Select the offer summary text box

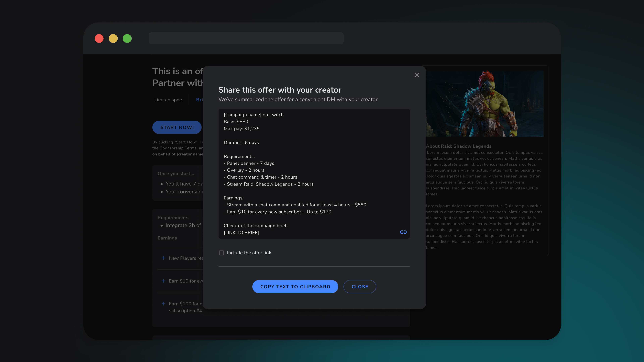314,174
